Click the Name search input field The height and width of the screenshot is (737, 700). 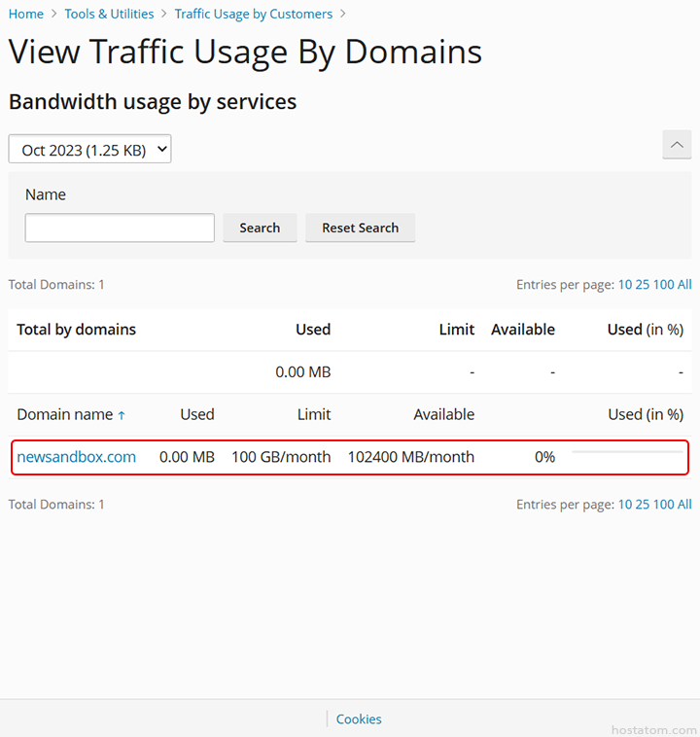120,228
